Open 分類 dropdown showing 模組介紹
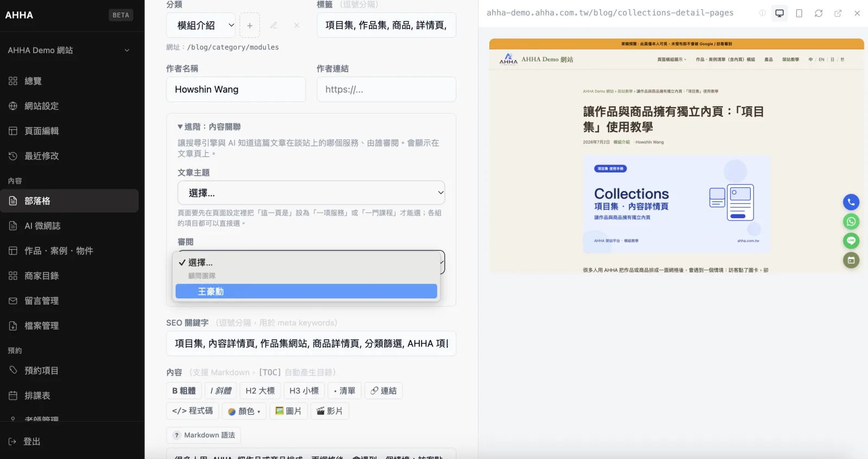 [x=201, y=25]
